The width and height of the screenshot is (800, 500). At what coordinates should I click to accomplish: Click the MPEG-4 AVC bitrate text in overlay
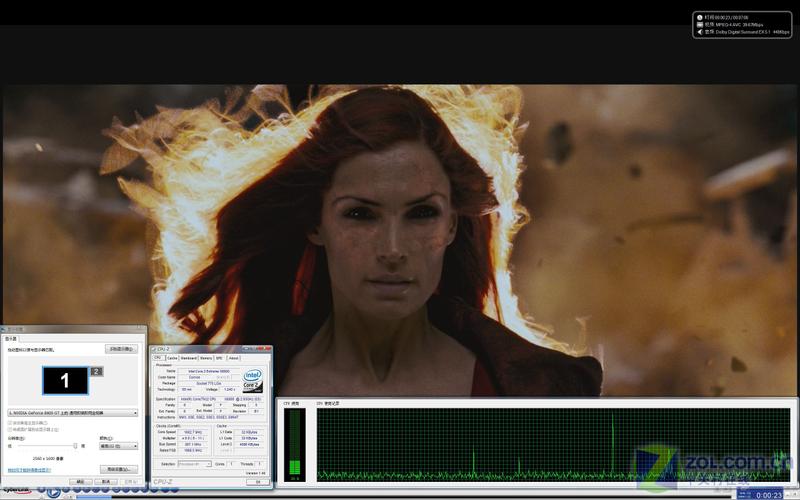tap(739, 24)
